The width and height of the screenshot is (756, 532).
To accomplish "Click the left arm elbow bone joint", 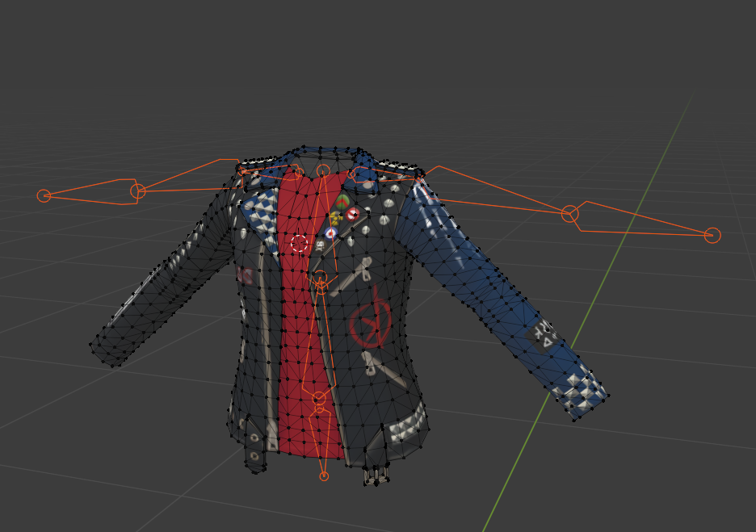I will (x=138, y=191).
